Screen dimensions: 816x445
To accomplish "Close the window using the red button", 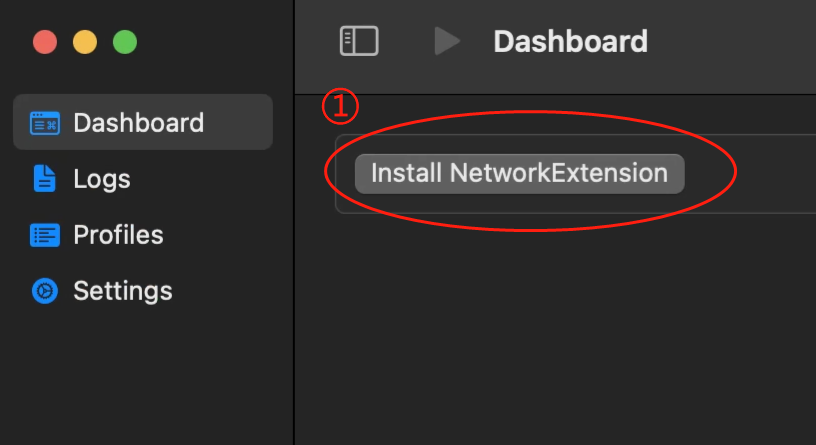I will click(x=45, y=42).
